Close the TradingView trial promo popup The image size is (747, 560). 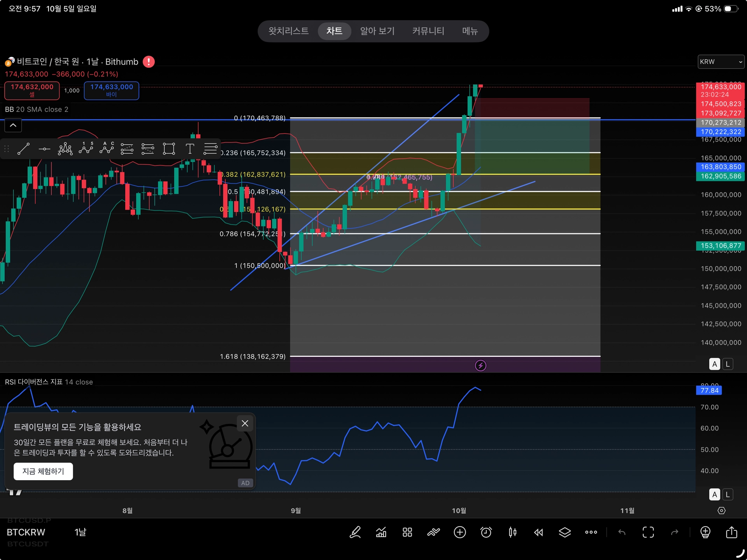pos(245,423)
